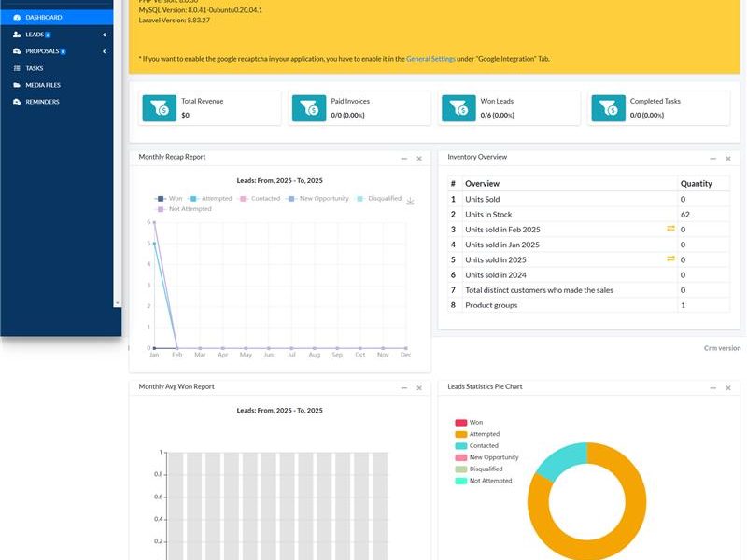Click the Won Leads funnel icon
747x560 pixels.
458,108
